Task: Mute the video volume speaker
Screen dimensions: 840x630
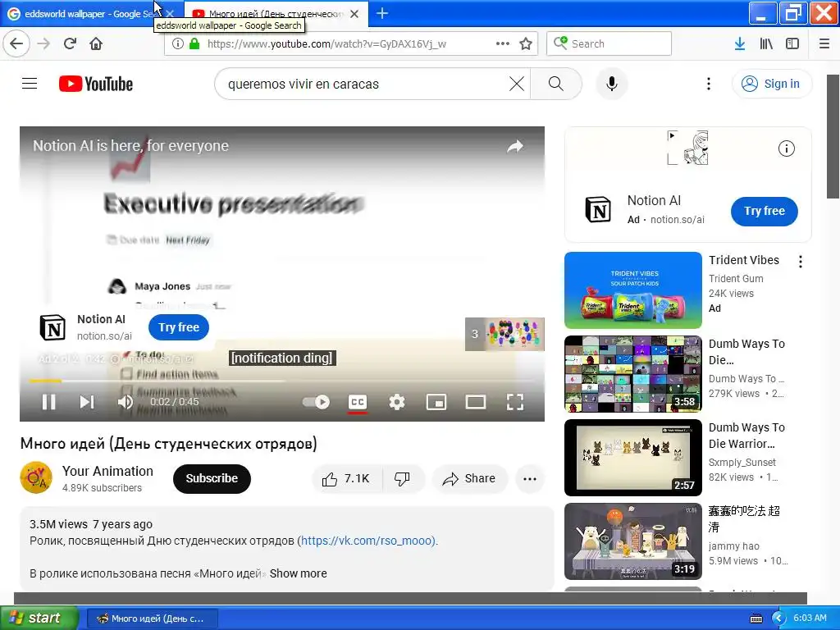Action: [125, 402]
